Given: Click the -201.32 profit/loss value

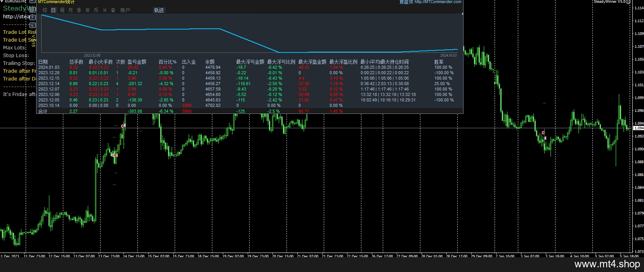Looking at the screenshot, I should pyautogui.click(x=135, y=84).
